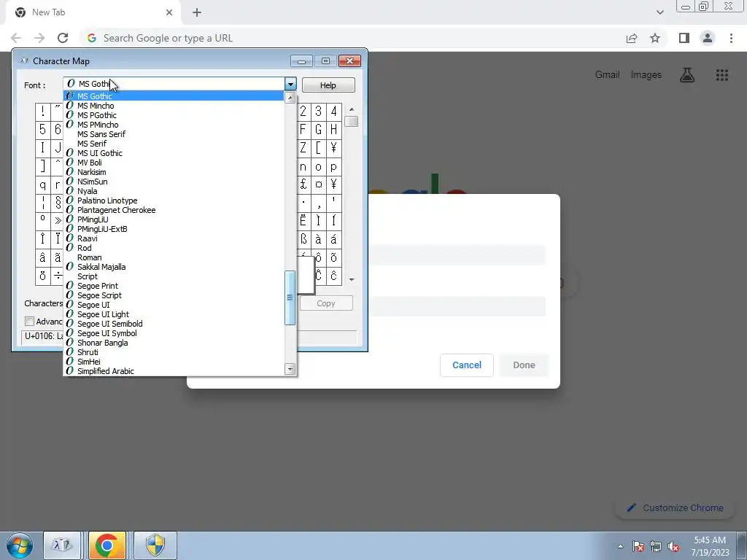Click the Copy button
Screen dimensions: 747x560
point(326,303)
